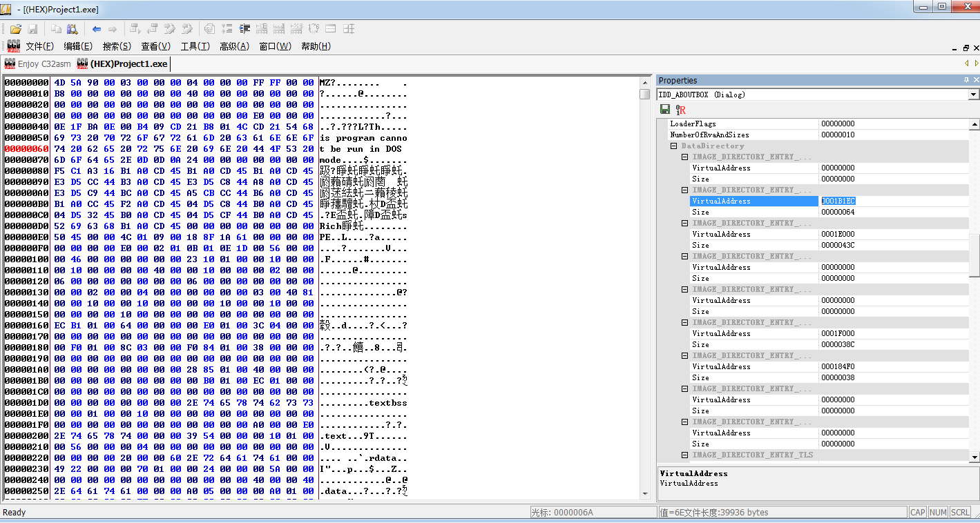Image resolution: width=980 pixels, height=523 pixels.
Task: Collapse the directory entry directly under DataDirectory
Action: [x=685, y=157]
